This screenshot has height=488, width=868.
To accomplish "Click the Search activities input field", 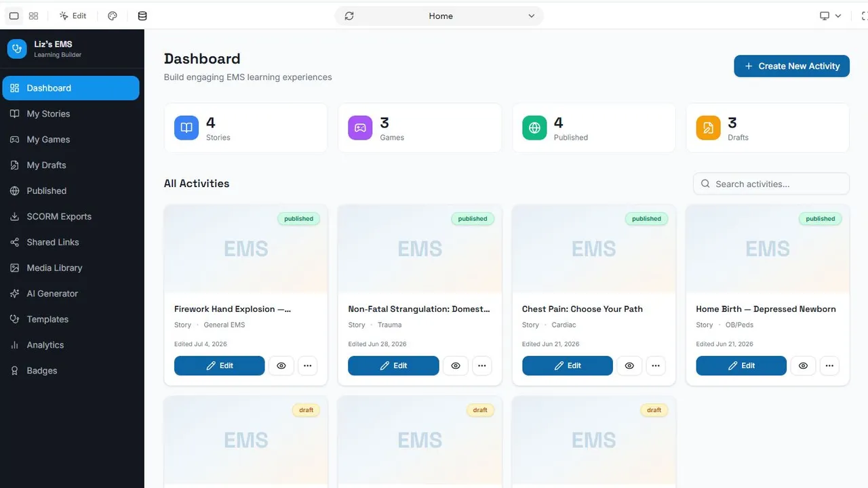I will pyautogui.click(x=771, y=184).
